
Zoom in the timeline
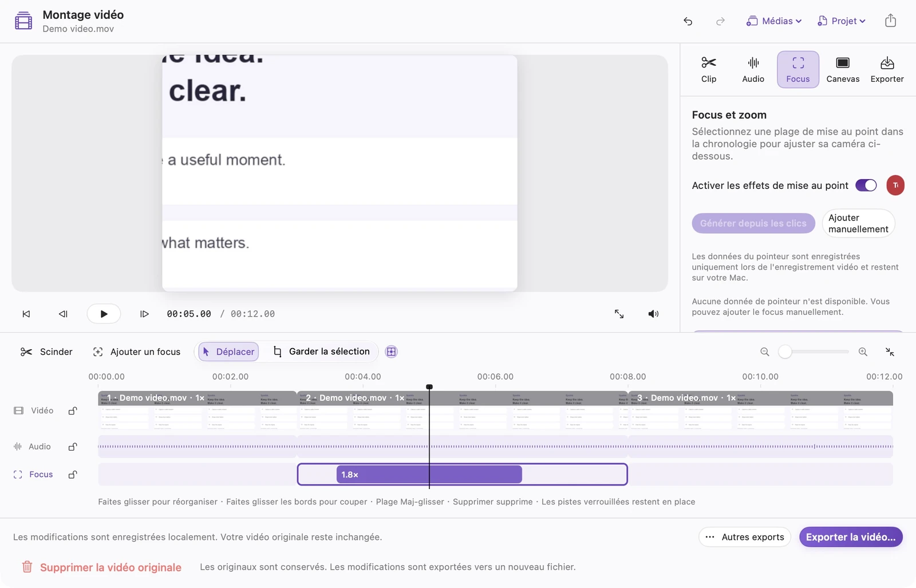[863, 352]
